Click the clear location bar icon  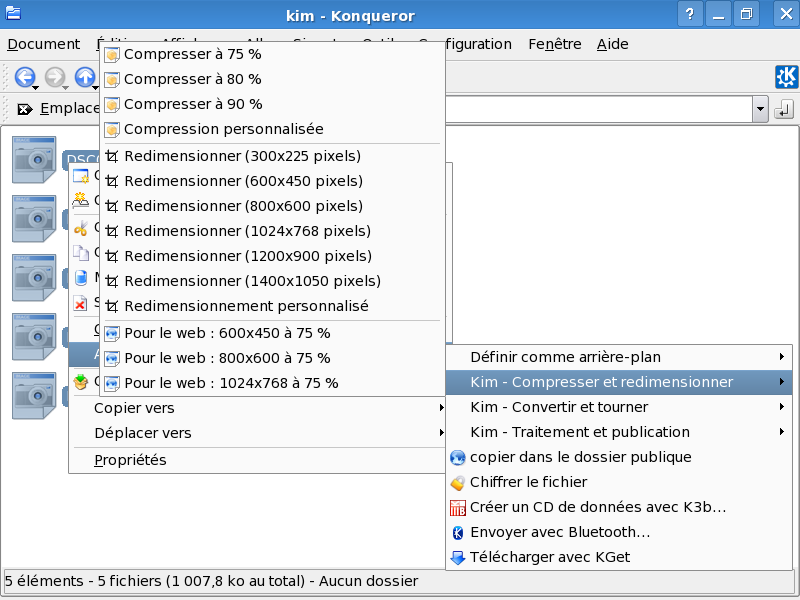point(24,109)
